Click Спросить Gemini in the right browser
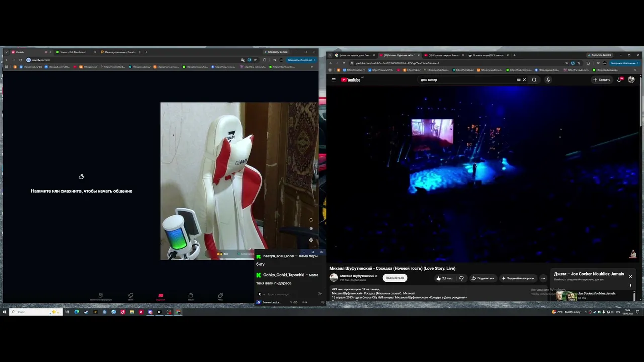 pos(599,55)
